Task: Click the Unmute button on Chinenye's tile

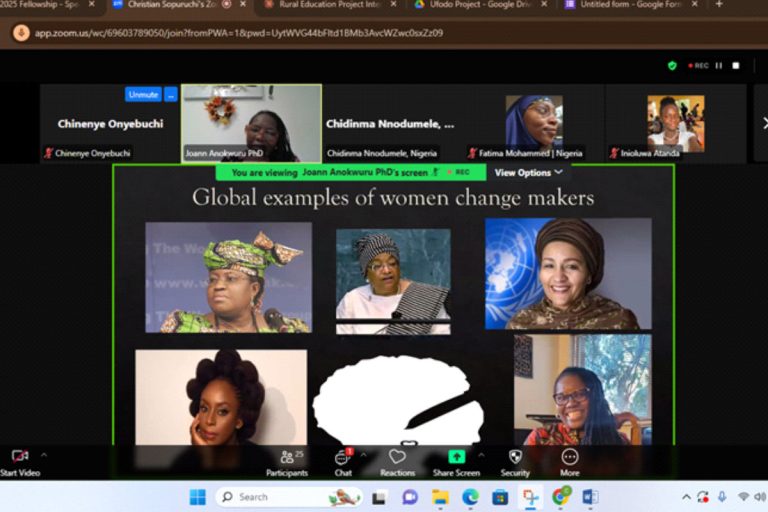Action: [143, 94]
